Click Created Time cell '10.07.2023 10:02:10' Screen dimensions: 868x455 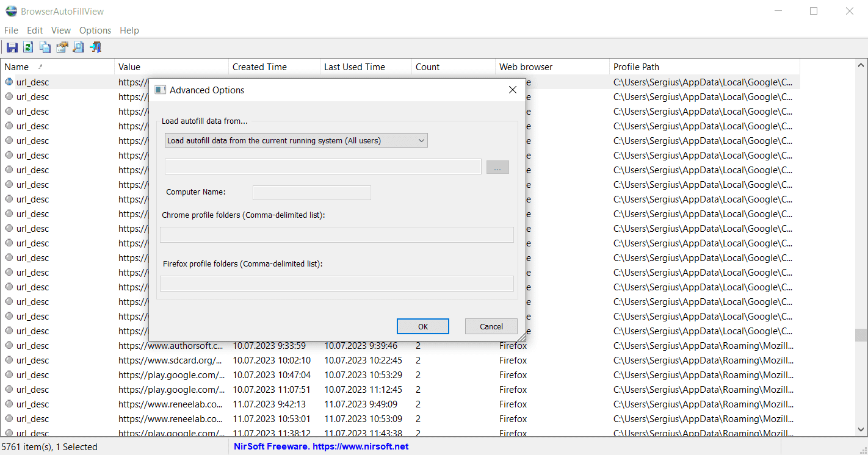tap(272, 360)
